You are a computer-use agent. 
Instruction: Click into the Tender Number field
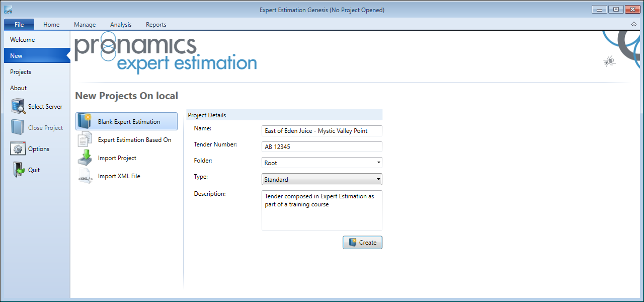coord(322,147)
